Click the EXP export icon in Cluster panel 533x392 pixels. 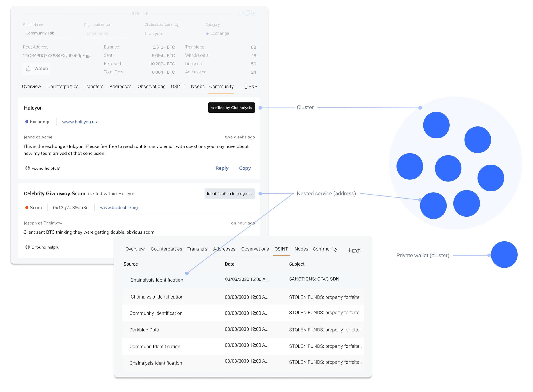tap(251, 86)
